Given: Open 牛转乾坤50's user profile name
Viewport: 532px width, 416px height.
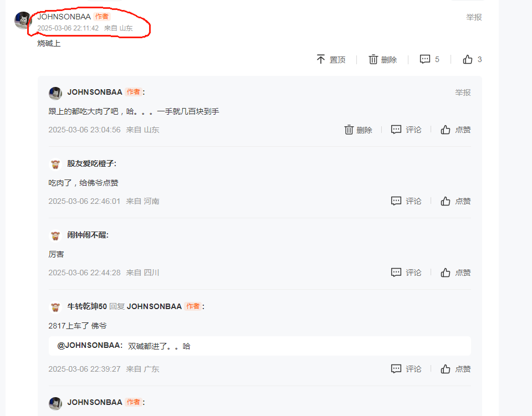Looking at the screenshot, I should tap(87, 306).
